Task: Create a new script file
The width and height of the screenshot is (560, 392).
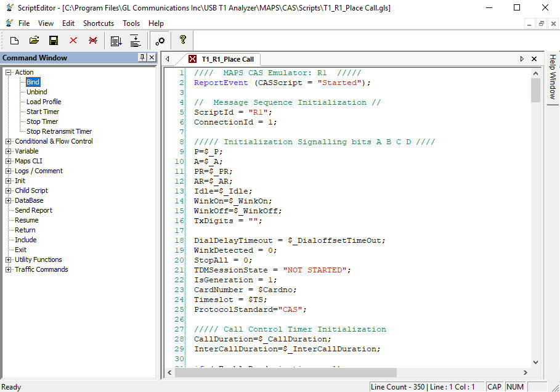Action: click(14, 41)
